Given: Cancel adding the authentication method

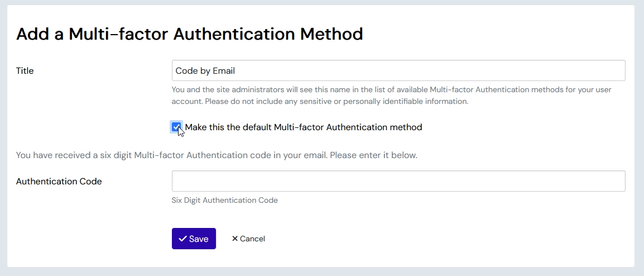Looking at the screenshot, I should click(248, 239).
